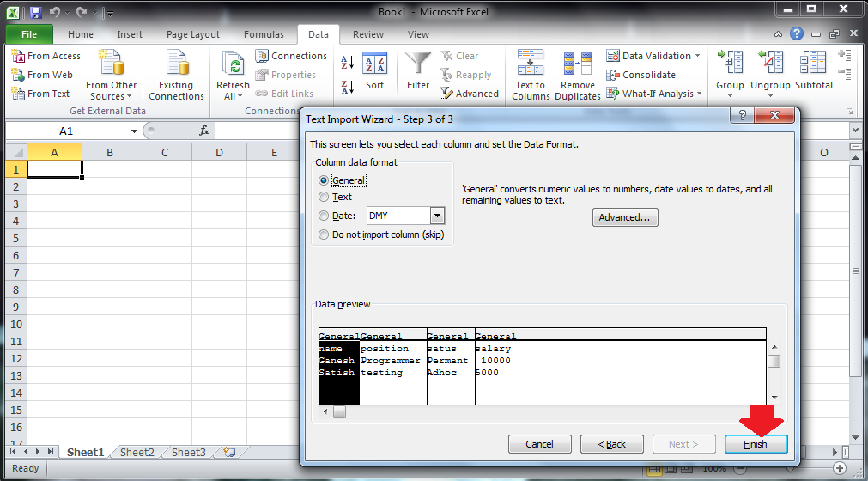Expand the Name Box dropdown arrow
This screenshot has height=481, width=868.
(x=133, y=131)
